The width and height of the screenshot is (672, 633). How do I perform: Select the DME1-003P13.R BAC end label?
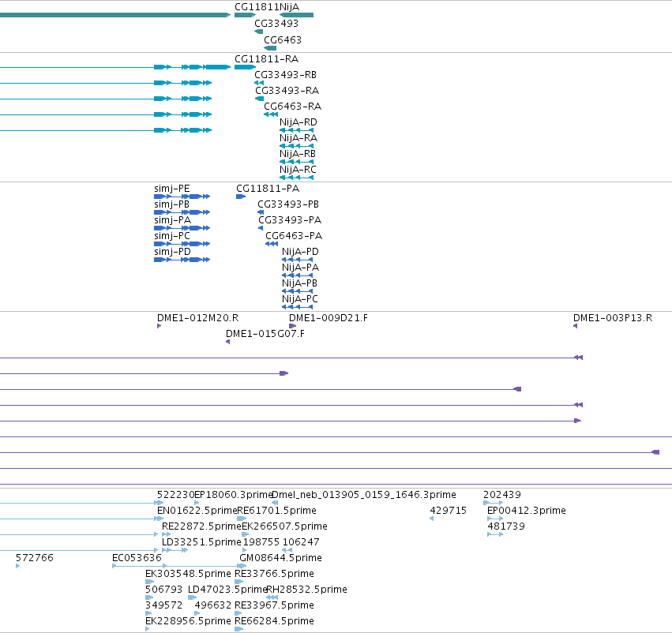[613, 318]
